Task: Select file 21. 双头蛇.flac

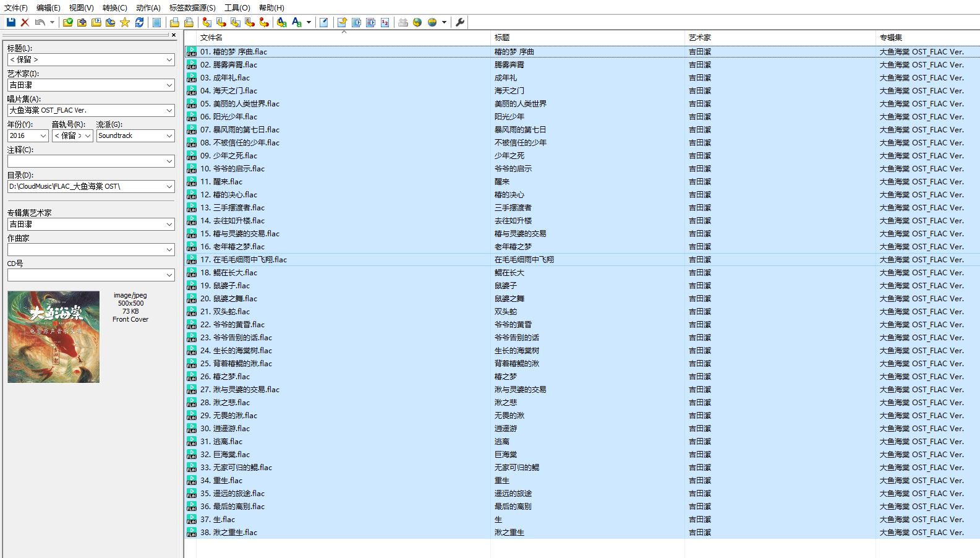Action: pyautogui.click(x=225, y=312)
